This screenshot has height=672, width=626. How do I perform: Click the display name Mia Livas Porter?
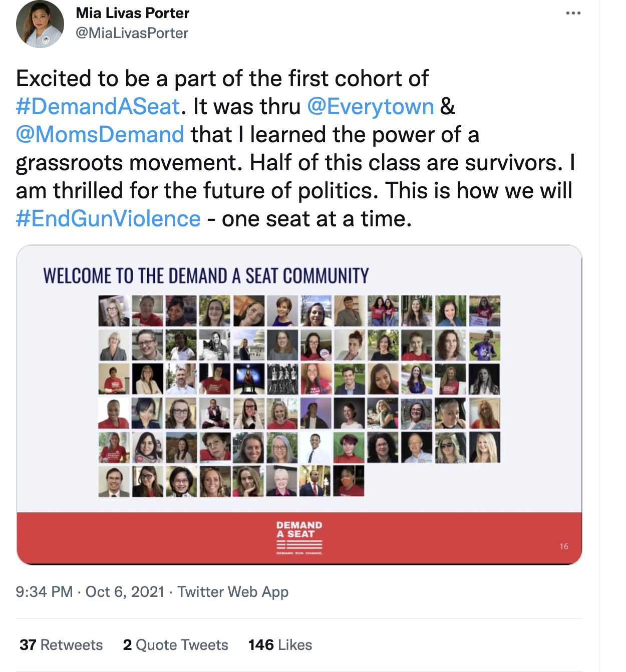(x=132, y=13)
